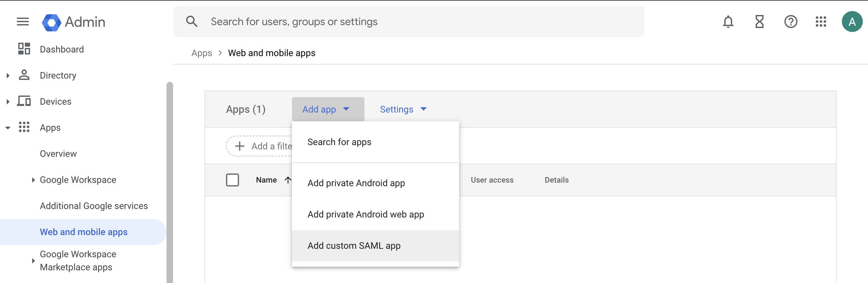This screenshot has height=283, width=868.
Task: Open the Settings dropdown
Action: click(x=403, y=109)
